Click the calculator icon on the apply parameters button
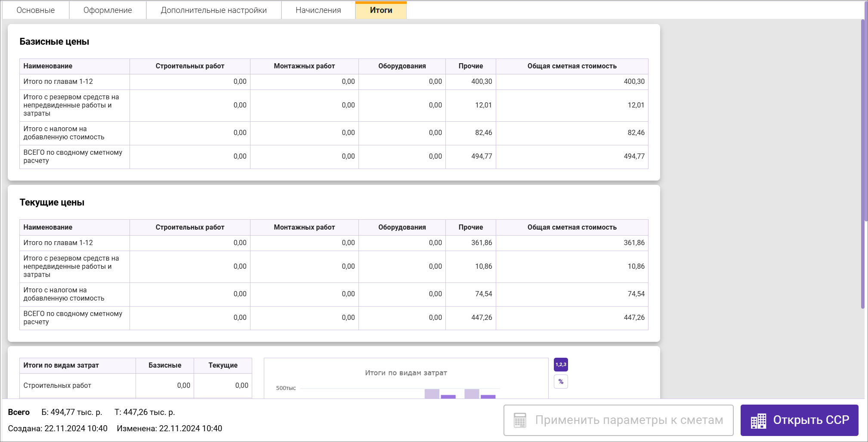This screenshot has height=442, width=868. coord(520,420)
